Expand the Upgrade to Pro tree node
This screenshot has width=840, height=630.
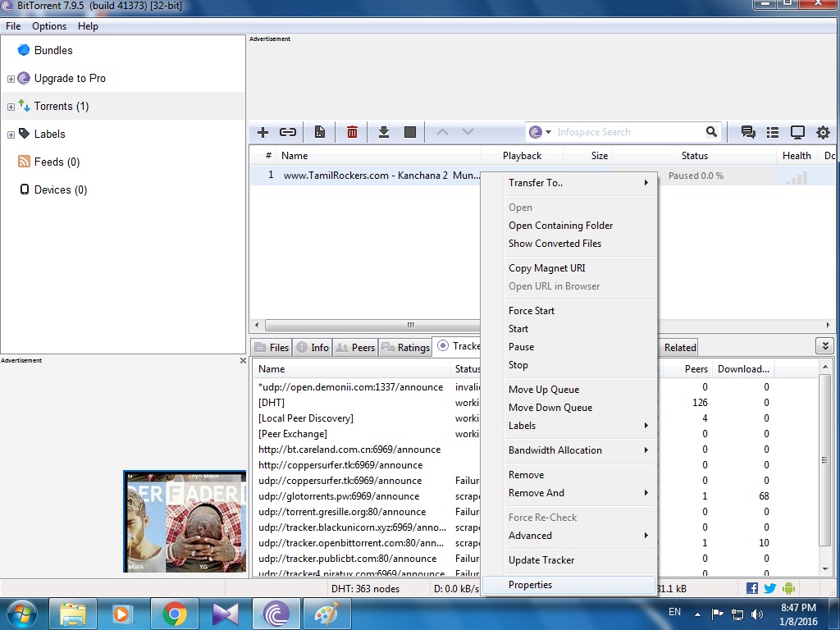tap(11, 79)
